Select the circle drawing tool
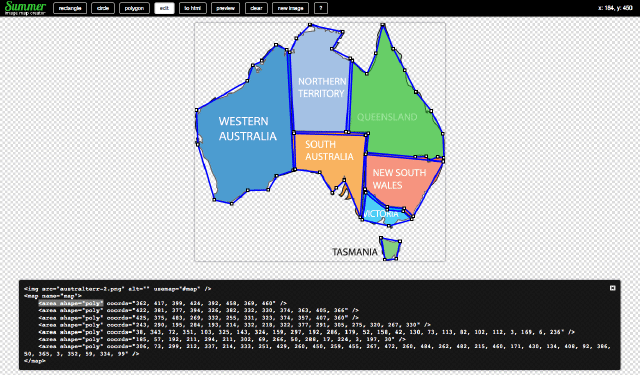Image resolution: width=640 pixels, height=375 pixels. tap(103, 8)
